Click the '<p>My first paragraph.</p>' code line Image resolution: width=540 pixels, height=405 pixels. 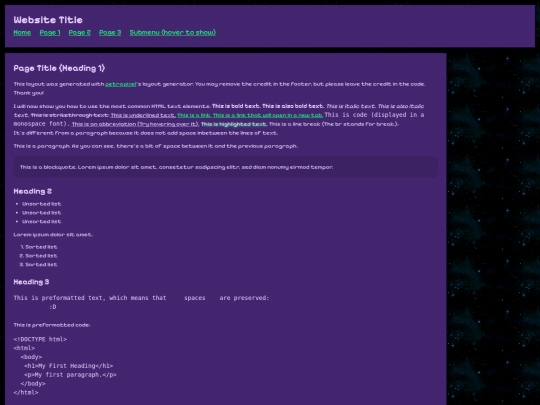click(x=70, y=375)
